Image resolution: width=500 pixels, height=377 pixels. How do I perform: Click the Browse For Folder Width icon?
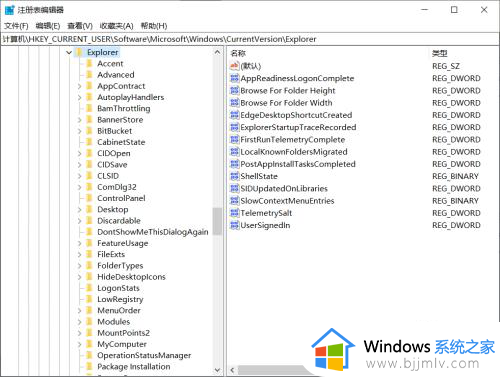tap(235, 103)
